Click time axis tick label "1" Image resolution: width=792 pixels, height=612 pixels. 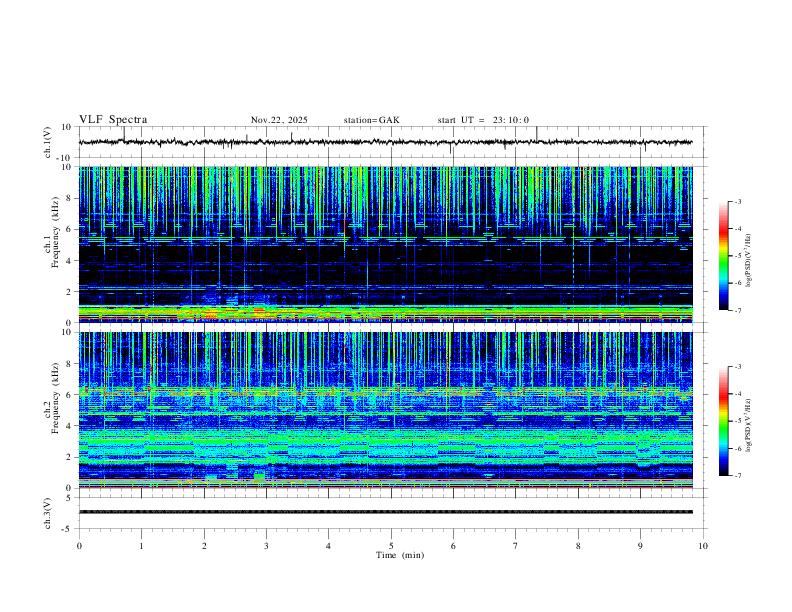[142, 546]
